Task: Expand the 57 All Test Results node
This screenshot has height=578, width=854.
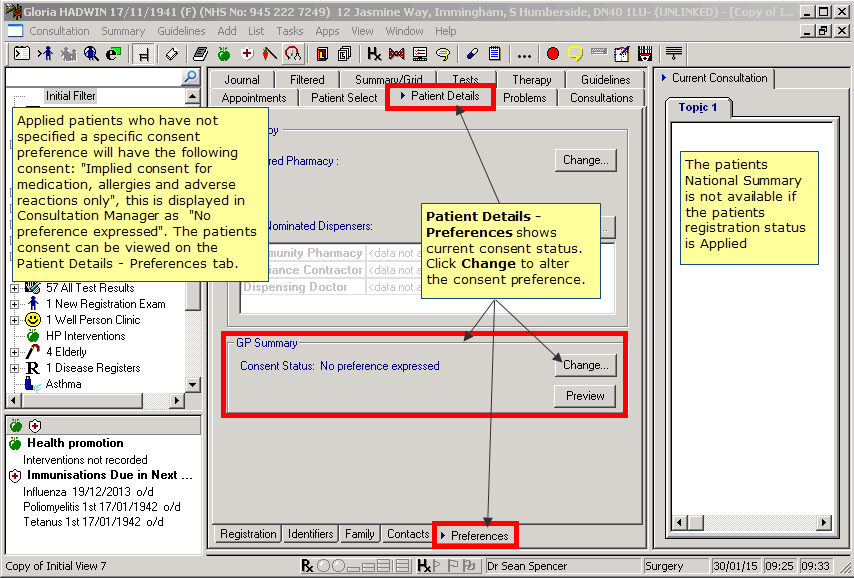Action: pos(15,288)
